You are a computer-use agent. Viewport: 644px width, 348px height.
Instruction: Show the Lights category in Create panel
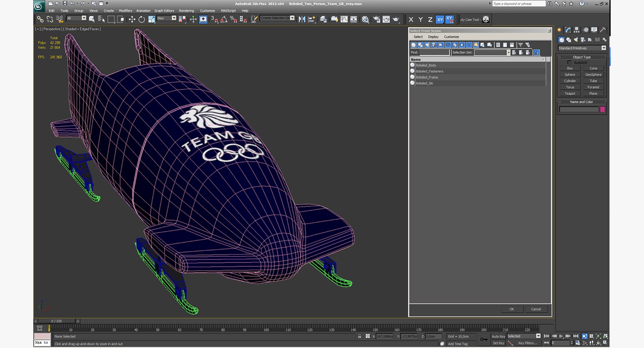coord(576,40)
